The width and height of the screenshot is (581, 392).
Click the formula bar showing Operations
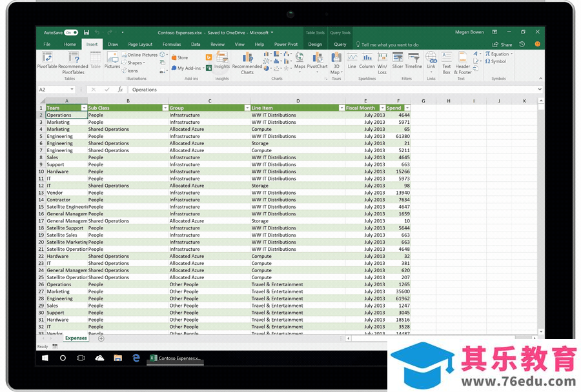click(332, 90)
